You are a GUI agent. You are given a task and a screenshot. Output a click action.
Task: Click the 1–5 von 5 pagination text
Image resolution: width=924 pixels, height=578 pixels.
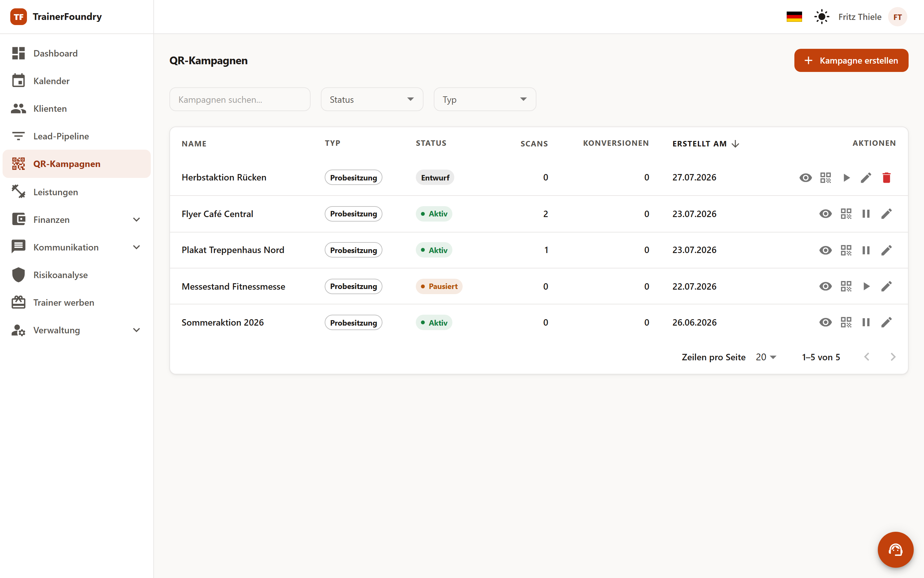pyautogui.click(x=821, y=357)
